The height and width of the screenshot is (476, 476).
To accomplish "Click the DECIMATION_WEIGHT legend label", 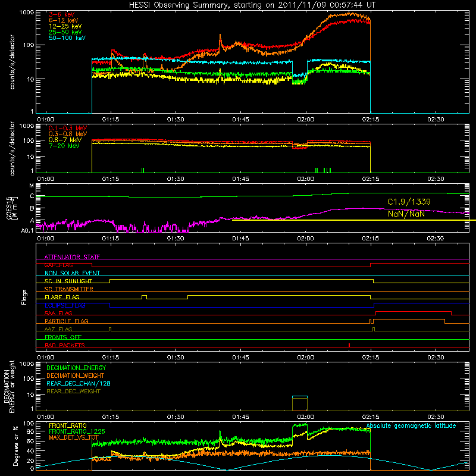I will tap(76, 375).
